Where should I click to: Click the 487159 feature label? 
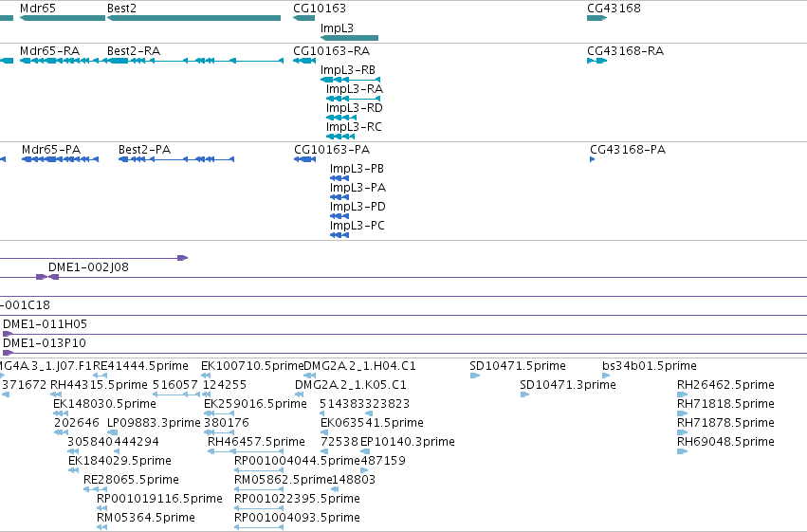pyautogui.click(x=383, y=461)
